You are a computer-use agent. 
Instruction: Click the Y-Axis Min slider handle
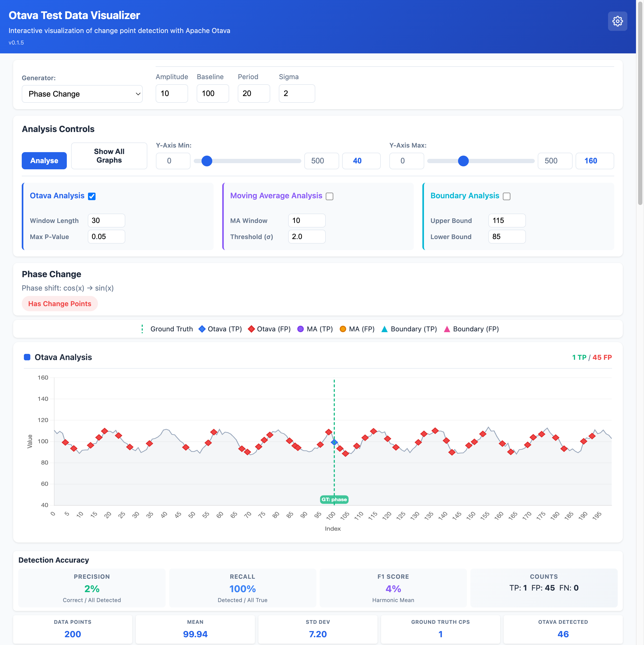point(207,161)
